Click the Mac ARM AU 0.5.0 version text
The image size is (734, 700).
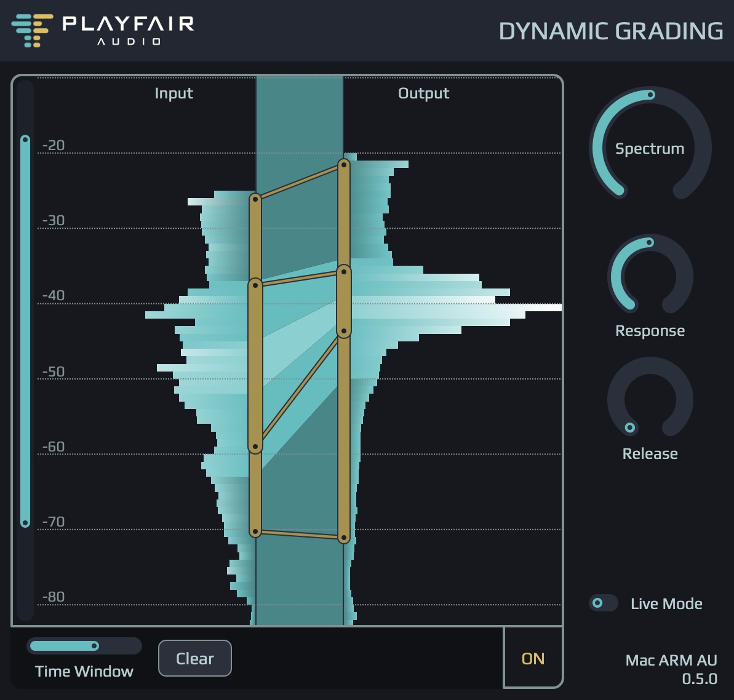[x=671, y=669]
